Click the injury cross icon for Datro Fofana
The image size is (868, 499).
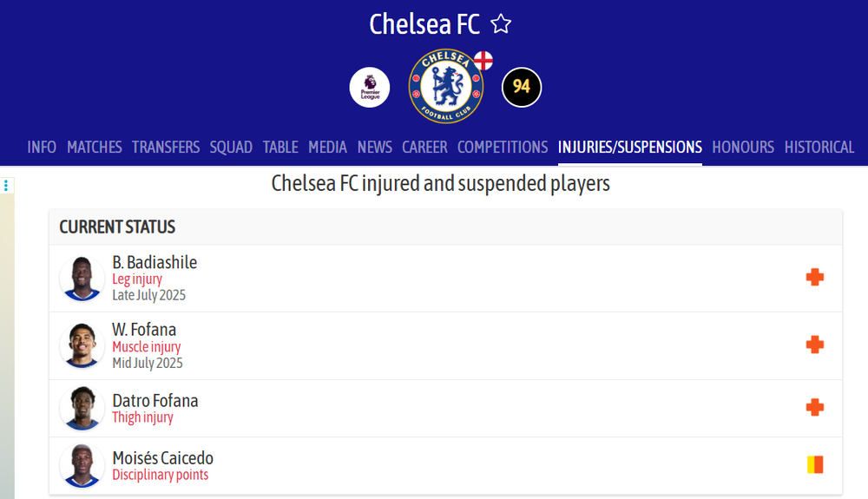[815, 408]
